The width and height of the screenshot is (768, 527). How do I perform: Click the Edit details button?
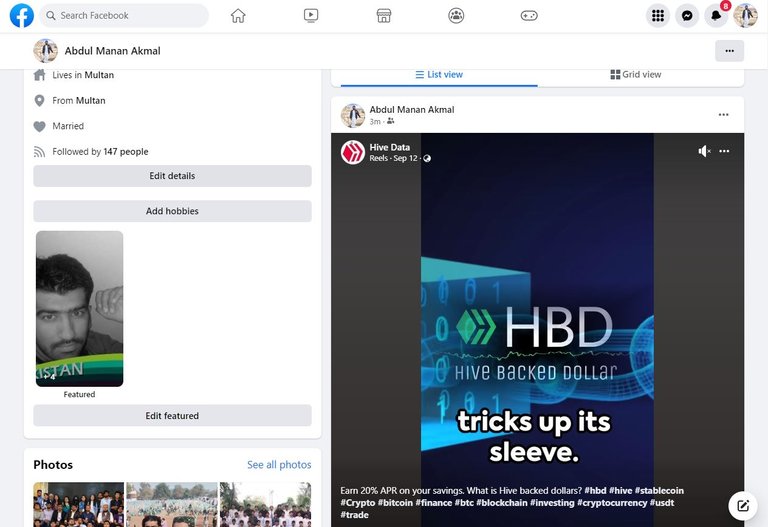pos(172,176)
